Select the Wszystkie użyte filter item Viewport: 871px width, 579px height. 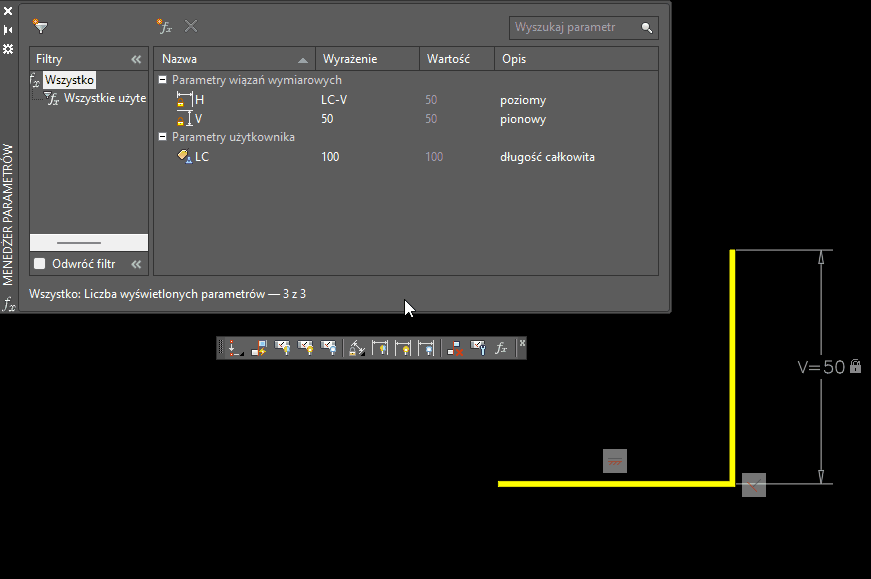click(x=104, y=98)
